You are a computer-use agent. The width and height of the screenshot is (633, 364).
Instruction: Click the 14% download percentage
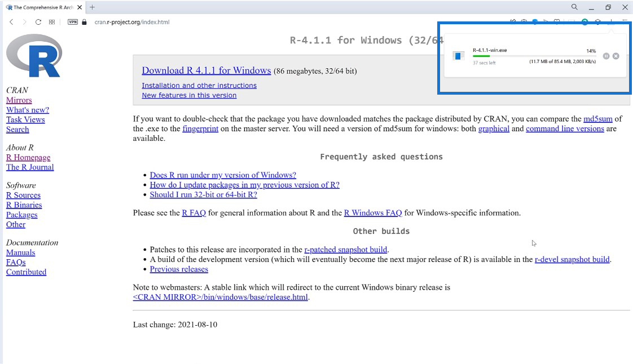coord(591,51)
